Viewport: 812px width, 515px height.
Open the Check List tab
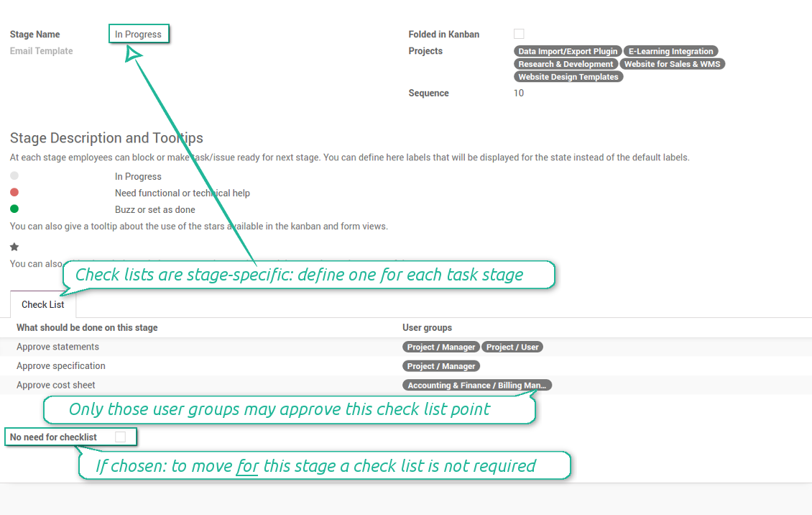(43, 304)
